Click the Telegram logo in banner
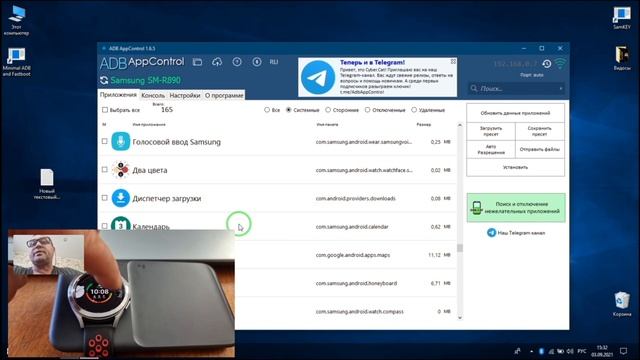 318,77
